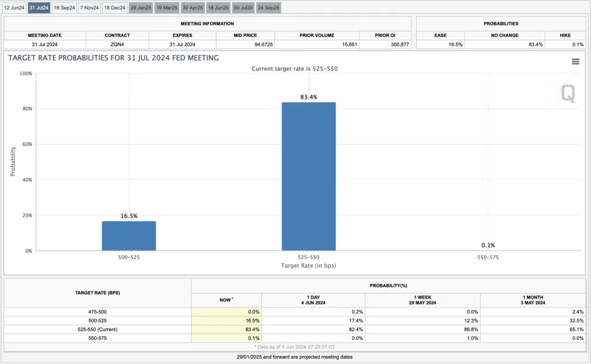Viewport: 591px width, 364px height.
Task: View the 30 Apr25 meeting tab
Action: click(193, 7)
